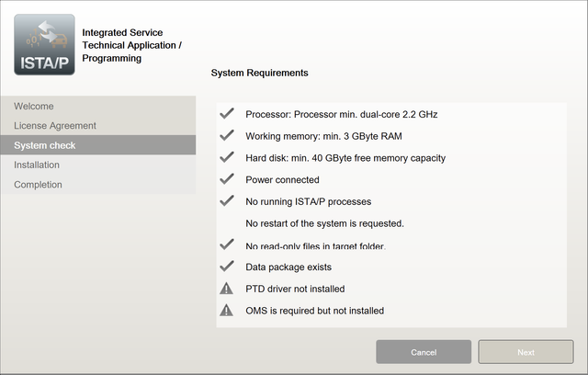Click the System Requirements heading
Screen dimensions: 588x375
coord(259,73)
